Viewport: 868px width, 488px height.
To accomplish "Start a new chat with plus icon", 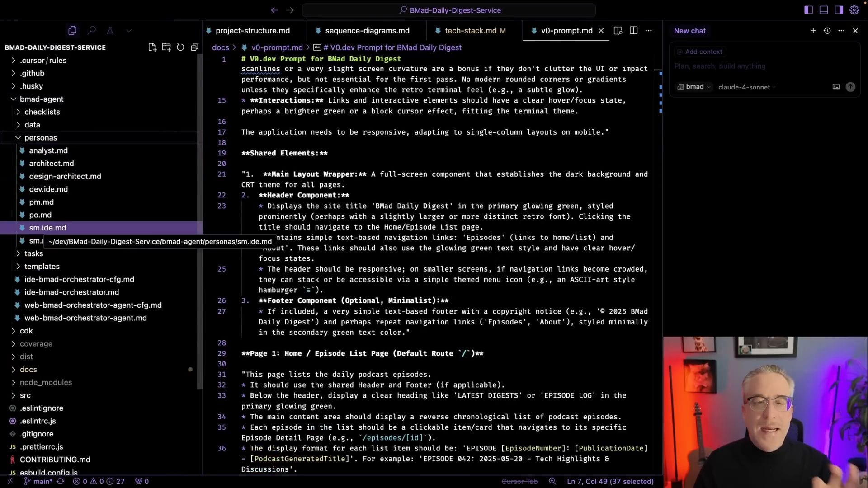I will pyautogui.click(x=813, y=31).
